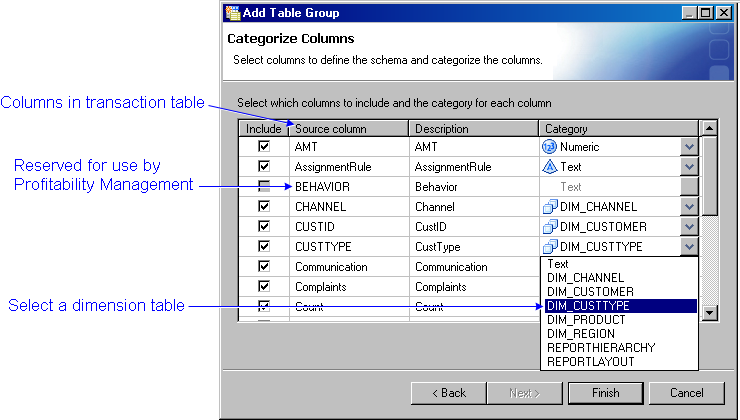Image resolution: width=740 pixels, height=420 pixels.
Task: Uncheck the Include box for AMT
Action: pos(264,146)
